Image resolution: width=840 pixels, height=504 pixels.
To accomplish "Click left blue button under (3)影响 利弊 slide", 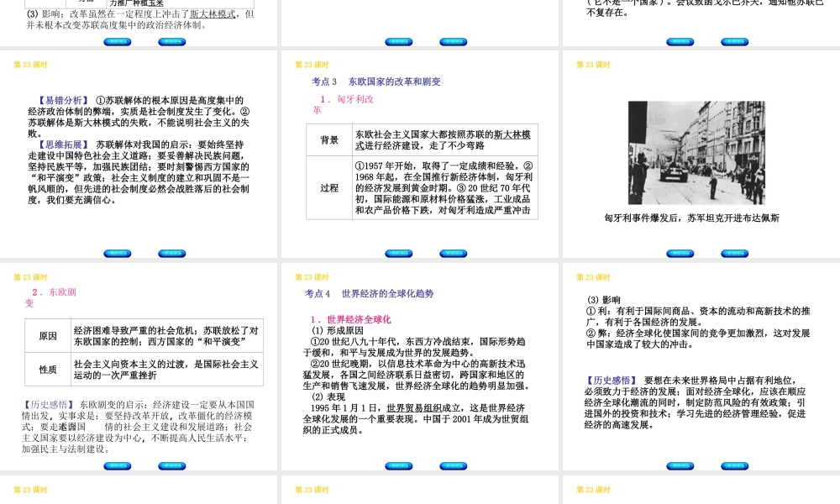I will [680, 466].
